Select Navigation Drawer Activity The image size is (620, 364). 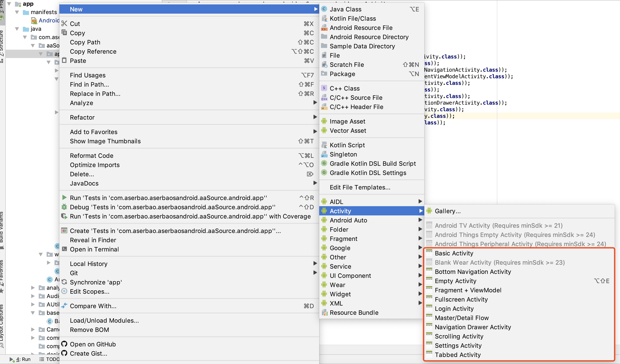click(519, 327)
